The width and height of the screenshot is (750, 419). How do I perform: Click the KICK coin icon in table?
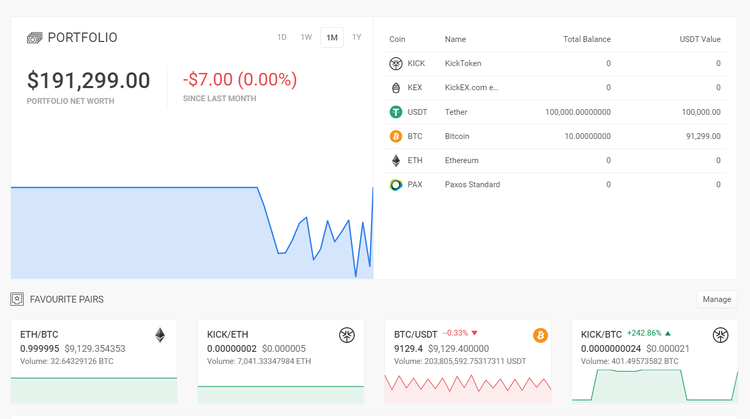tap(396, 63)
